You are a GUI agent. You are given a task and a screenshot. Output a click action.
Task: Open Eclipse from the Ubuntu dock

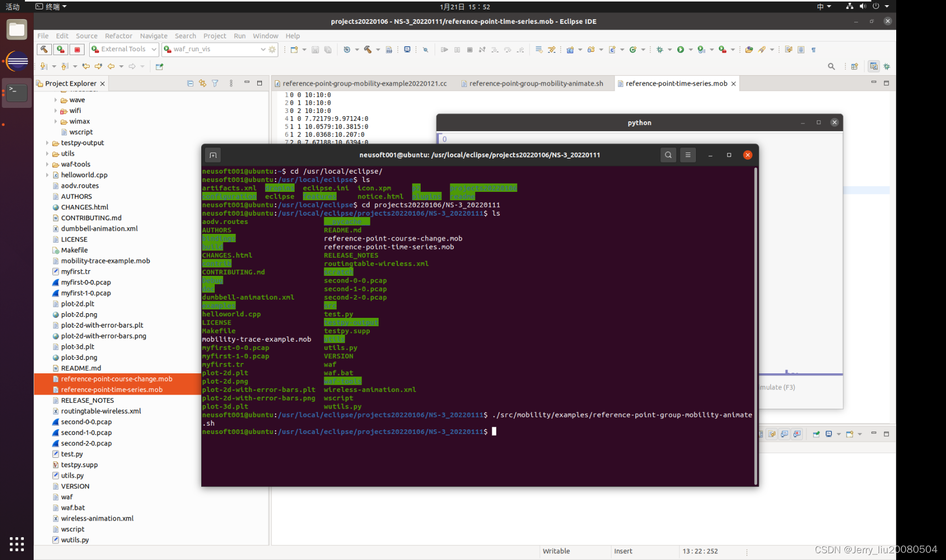coord(17,62)
